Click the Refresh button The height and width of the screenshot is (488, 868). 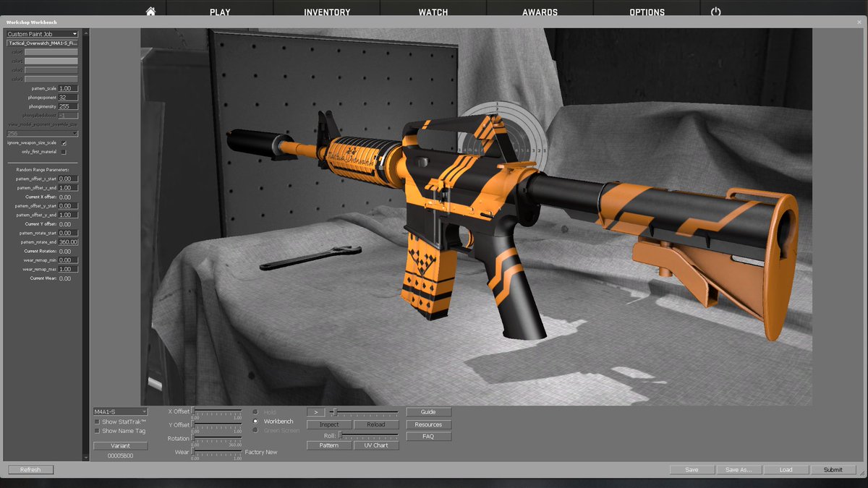30,470
